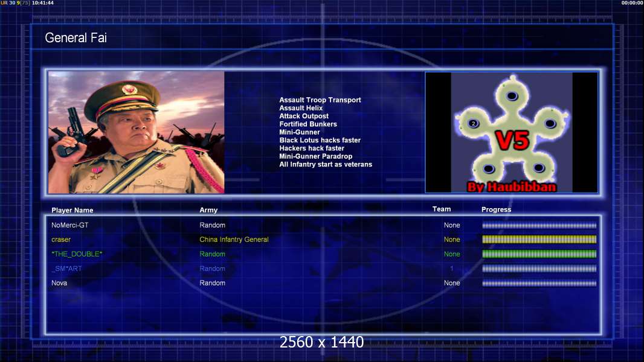
Task: Click 'Mini-Gunner' ability line
Action: coord(300,132)
